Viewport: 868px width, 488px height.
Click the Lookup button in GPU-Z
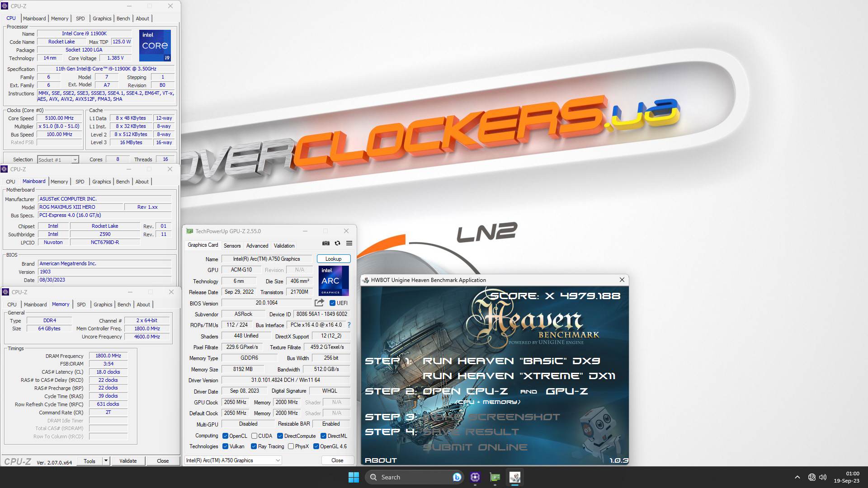tap(334, 259)
